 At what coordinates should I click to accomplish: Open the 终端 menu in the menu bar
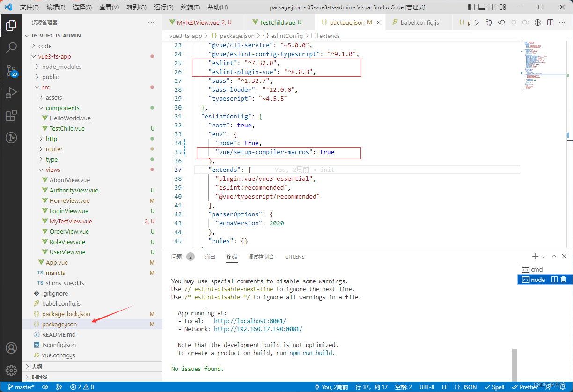click(x=190, y=7)
